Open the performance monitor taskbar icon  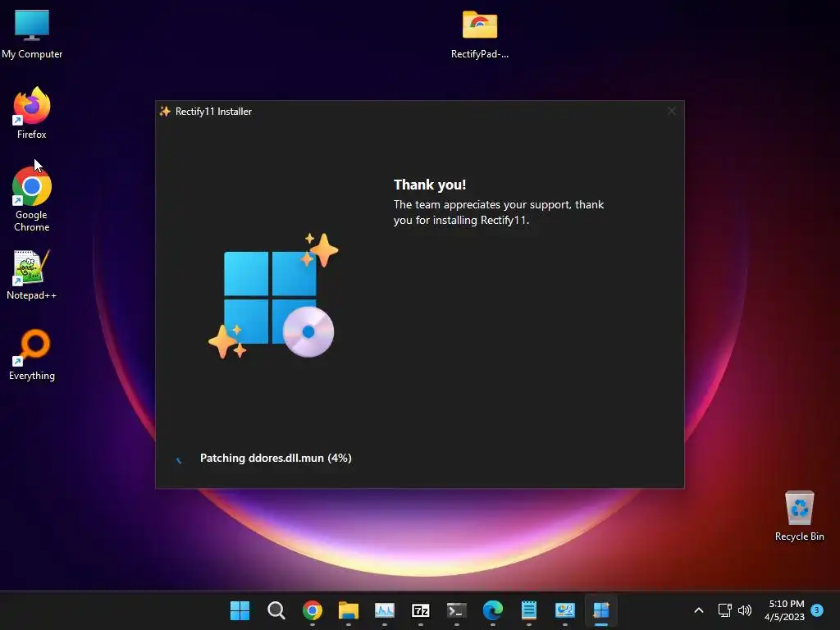(x=384, y=610)
